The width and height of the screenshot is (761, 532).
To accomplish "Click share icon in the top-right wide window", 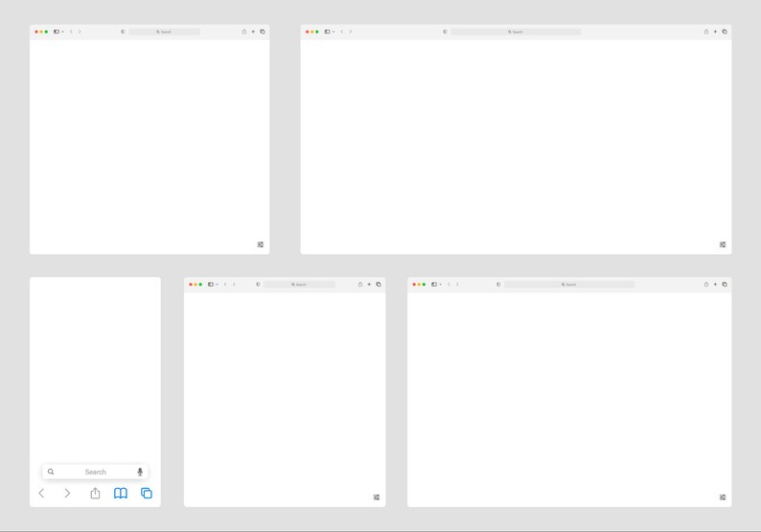I will [706, 32].
